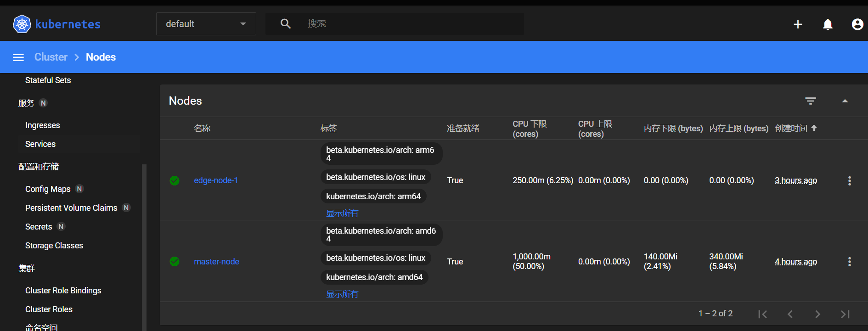The width and height of the screenshot is (868, 331).
Task: Click the N badge beside 服务
Action: [x=43, y=103]
